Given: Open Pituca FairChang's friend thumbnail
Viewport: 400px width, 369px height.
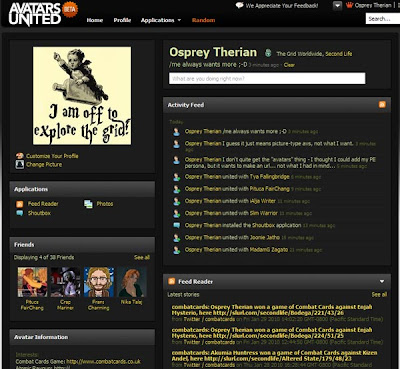Looking at the screenshot, I should coord(32,282).
